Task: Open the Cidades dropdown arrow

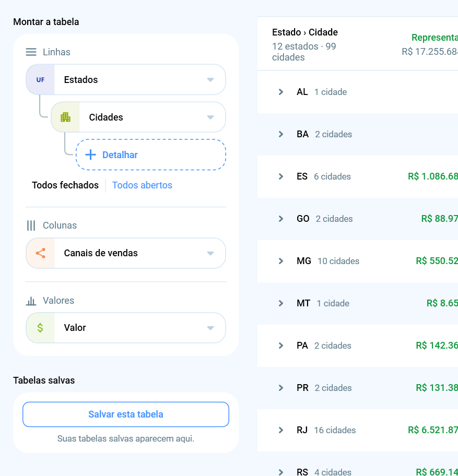Action: point(210,117)
